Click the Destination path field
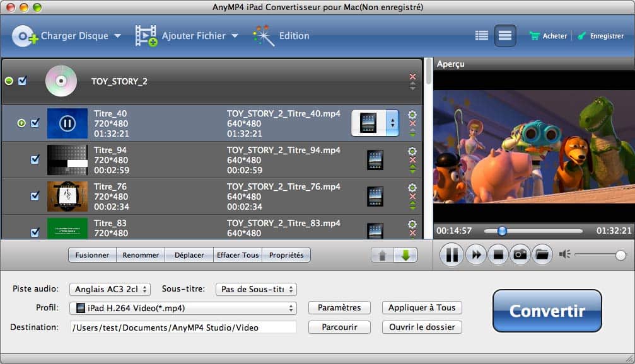The image size is (635, 364). click(183, 327)
